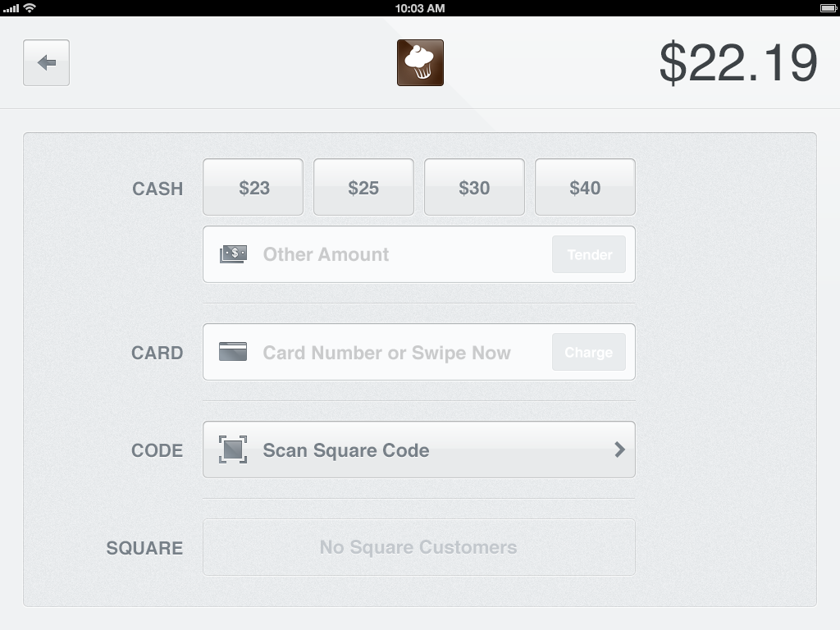
Task: Tap the square code scanner icon
Action: click(x=233, y=450)
